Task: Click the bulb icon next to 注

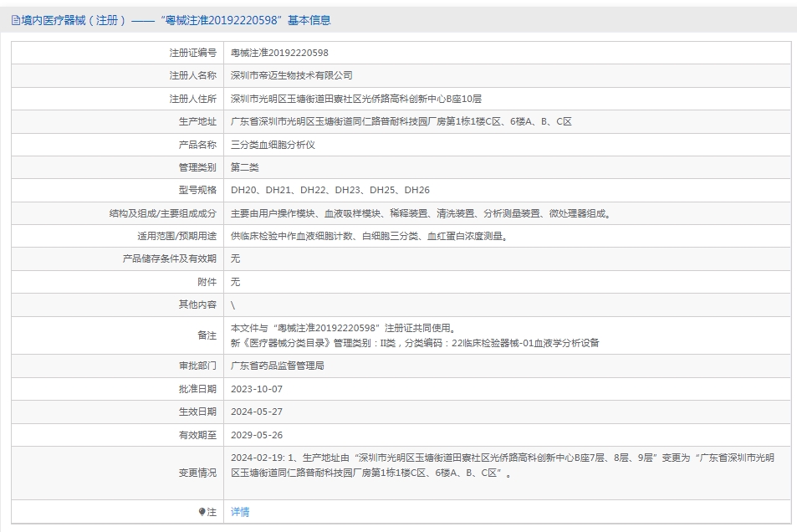Action: click(x=202, y=512)
